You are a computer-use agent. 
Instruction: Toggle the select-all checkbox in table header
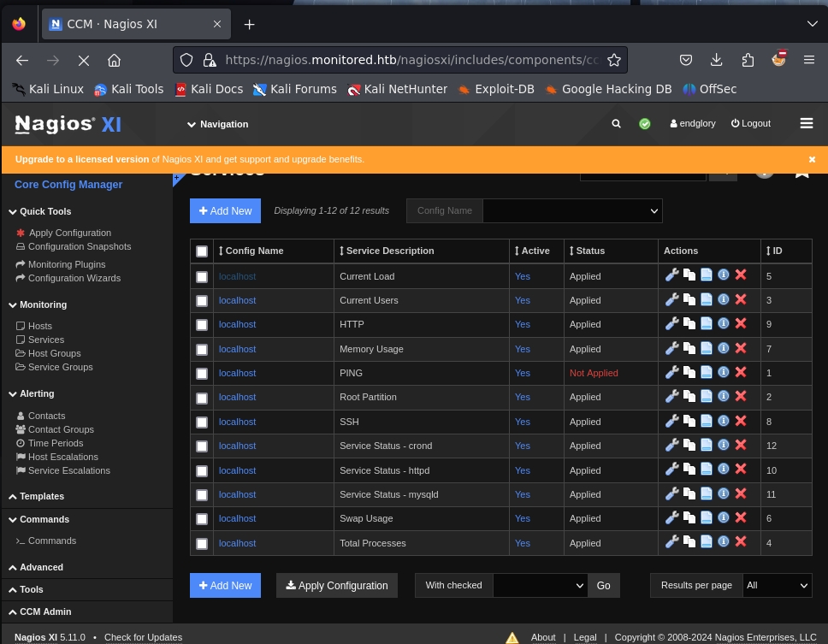tap(202, 251)
